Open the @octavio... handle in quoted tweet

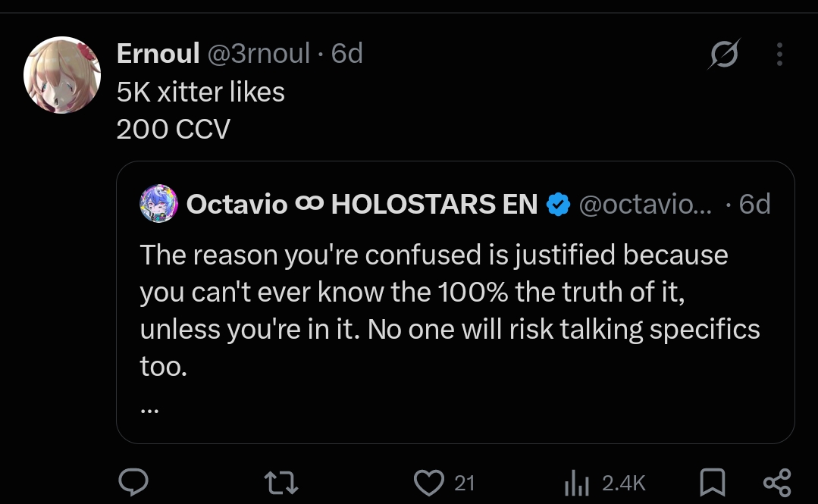[645, 204]
